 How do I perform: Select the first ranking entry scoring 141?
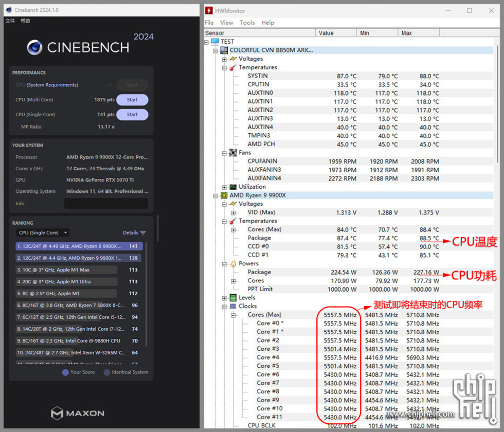pyautogui.click(x=79, y=246)
